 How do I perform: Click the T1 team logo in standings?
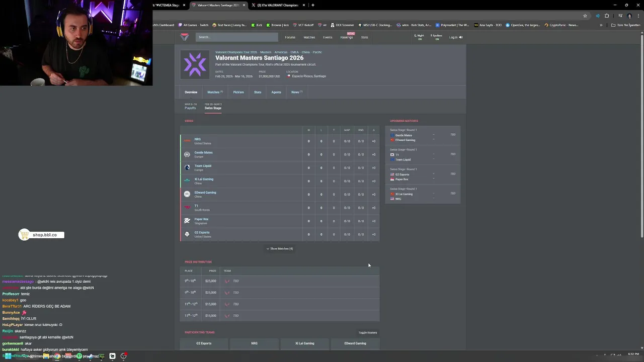187,207
